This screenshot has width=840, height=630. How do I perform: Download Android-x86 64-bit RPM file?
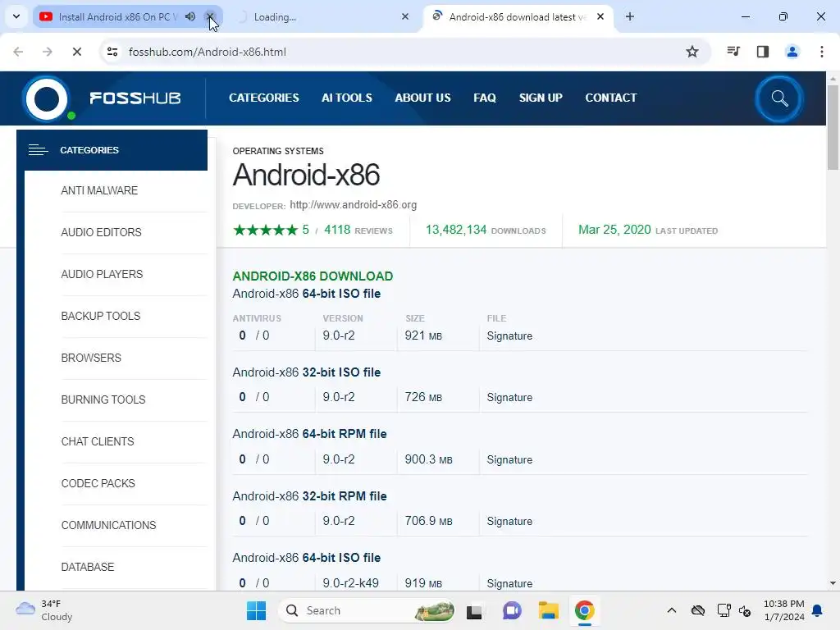coord(309,434)
